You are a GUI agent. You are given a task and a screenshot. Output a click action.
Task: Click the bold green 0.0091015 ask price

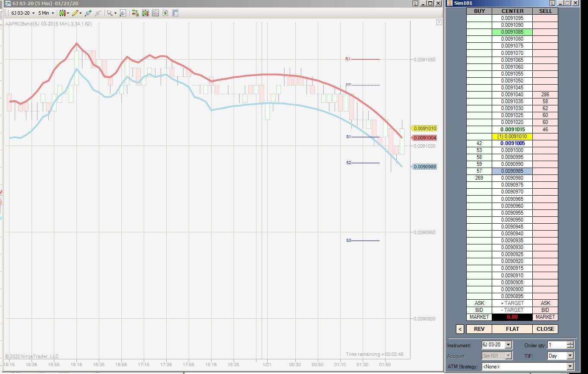512,130
